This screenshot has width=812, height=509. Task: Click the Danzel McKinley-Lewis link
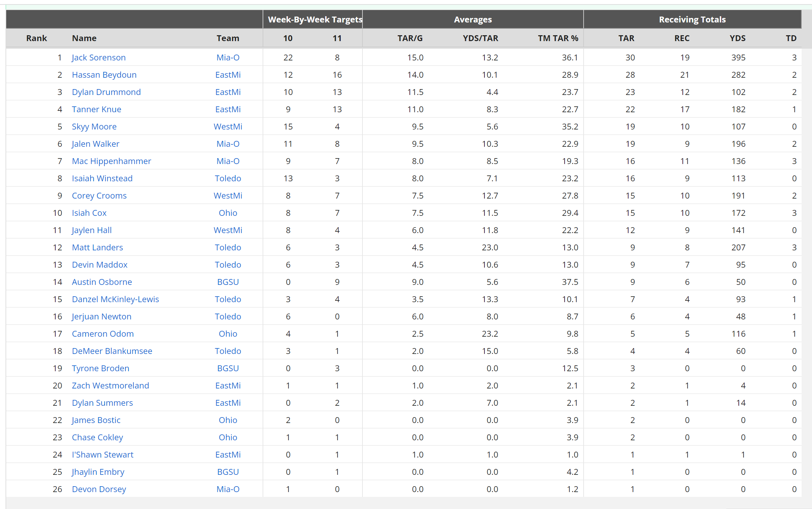coord(115,299)
